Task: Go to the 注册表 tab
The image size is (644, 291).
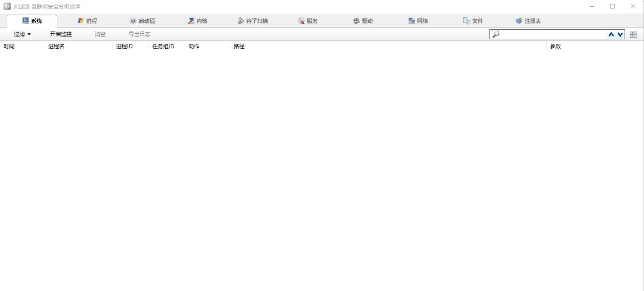Action: tap(528, 21)
